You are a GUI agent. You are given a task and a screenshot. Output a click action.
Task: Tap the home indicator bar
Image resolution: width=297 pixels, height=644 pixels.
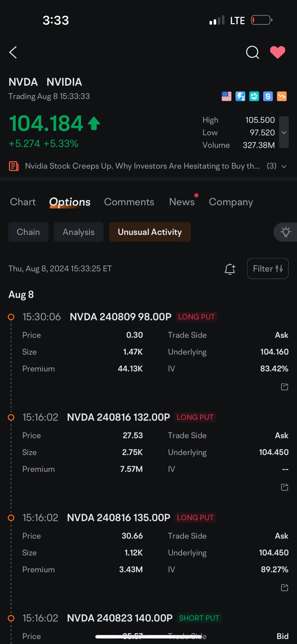(148, 636)
